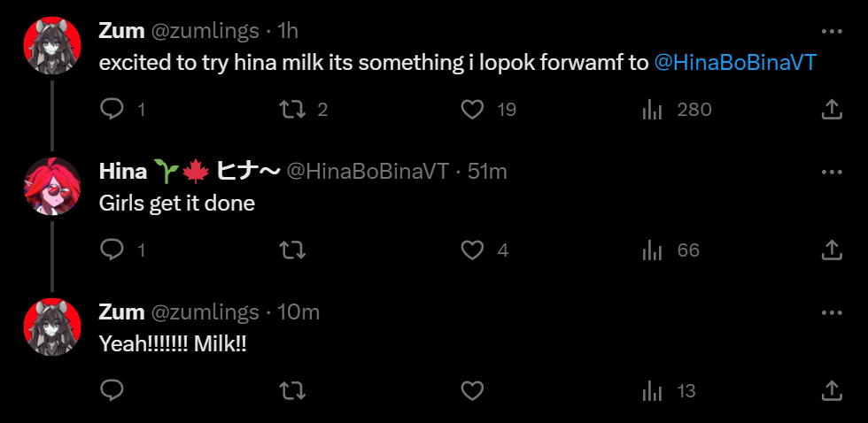
Task: Click Hina's red-haired avatar thumbnail
Action: (x=52, y=187)
